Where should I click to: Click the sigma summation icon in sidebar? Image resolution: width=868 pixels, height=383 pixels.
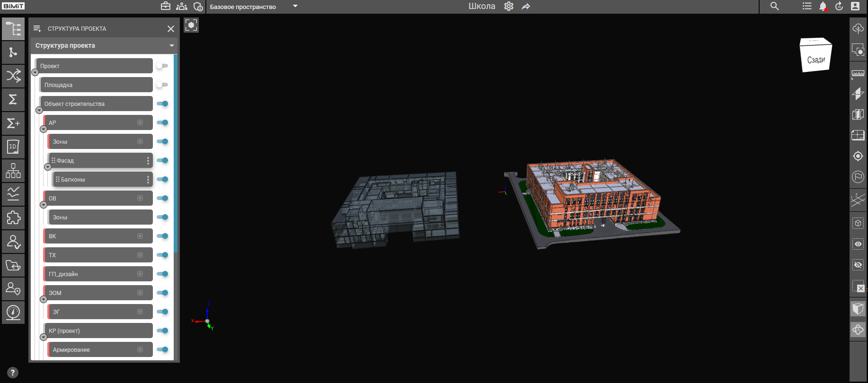click(x=13, y=99)
